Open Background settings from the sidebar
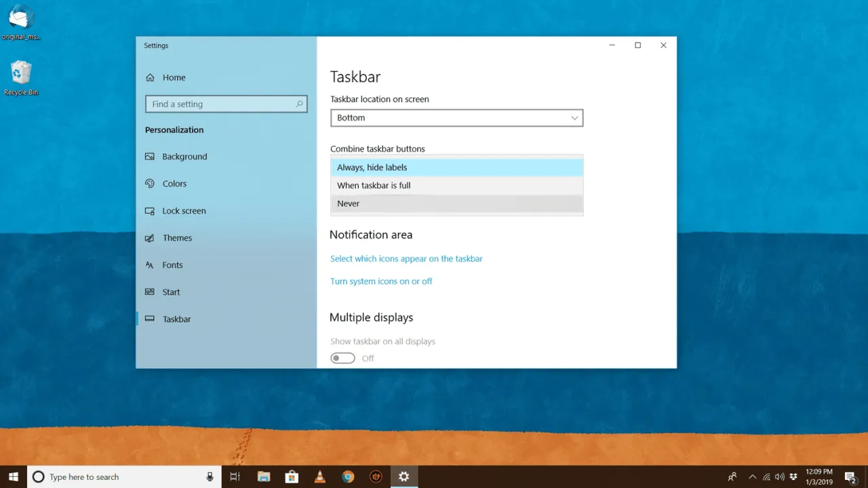Viewport: 868px width, 488px height. tap(184, 157)
